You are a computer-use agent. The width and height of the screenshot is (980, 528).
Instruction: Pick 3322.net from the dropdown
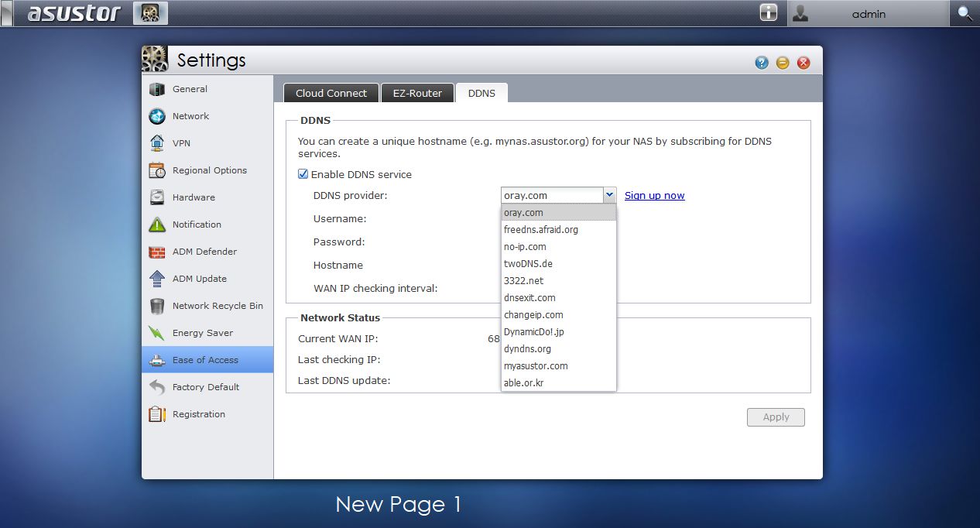(559, 280)
